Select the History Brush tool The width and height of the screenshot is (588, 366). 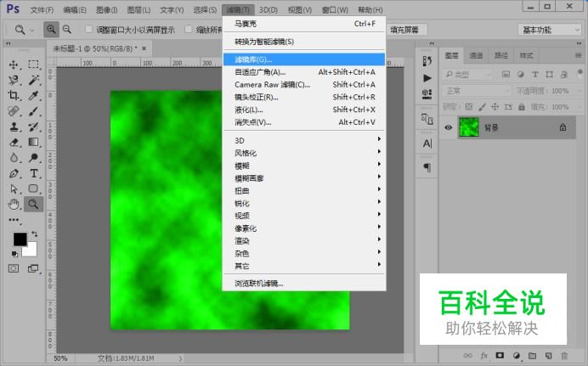click(x=33, y=127)
